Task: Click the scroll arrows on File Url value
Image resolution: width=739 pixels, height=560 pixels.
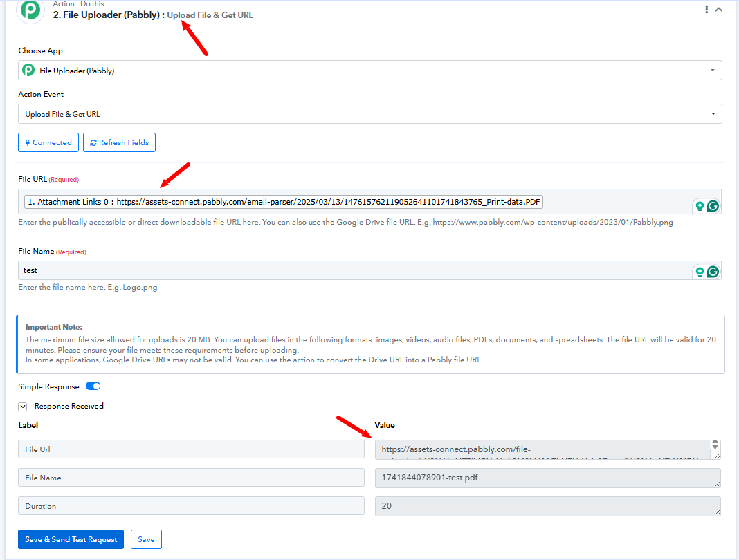Action: pos(715,445)
